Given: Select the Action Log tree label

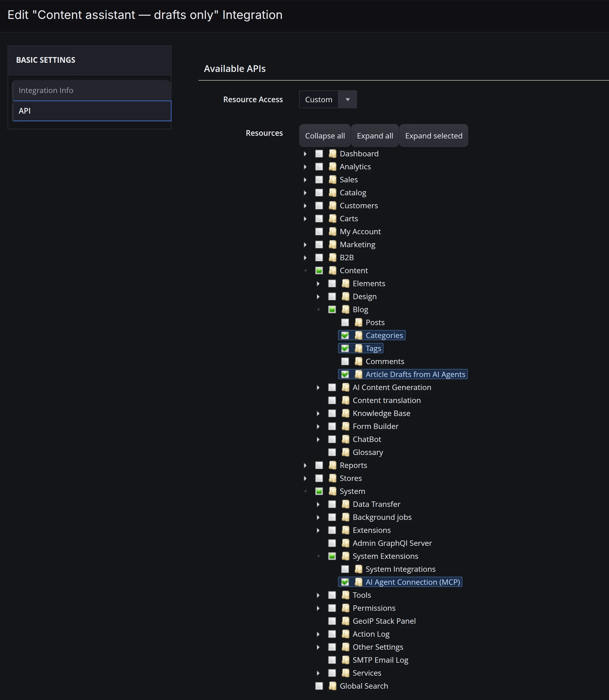Looking at the screenshot, I should coord(371,634).
